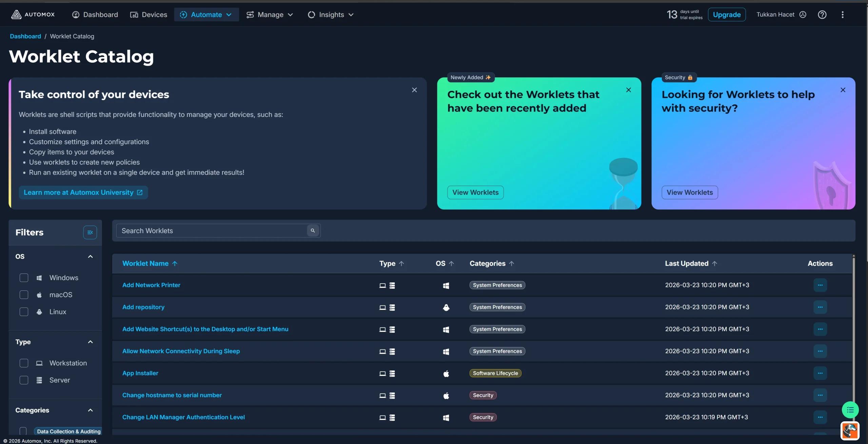Open Learn more at Automox University link
This screenshot has height=444, width=868.
[83, 193]
